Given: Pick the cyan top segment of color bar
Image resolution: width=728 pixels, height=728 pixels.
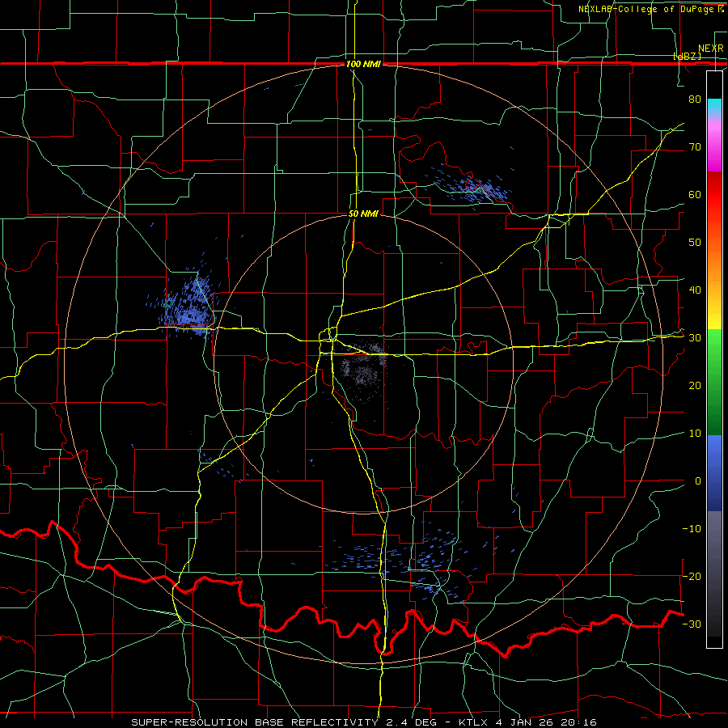Looking at the screenshot, I should tap(714, 106).
